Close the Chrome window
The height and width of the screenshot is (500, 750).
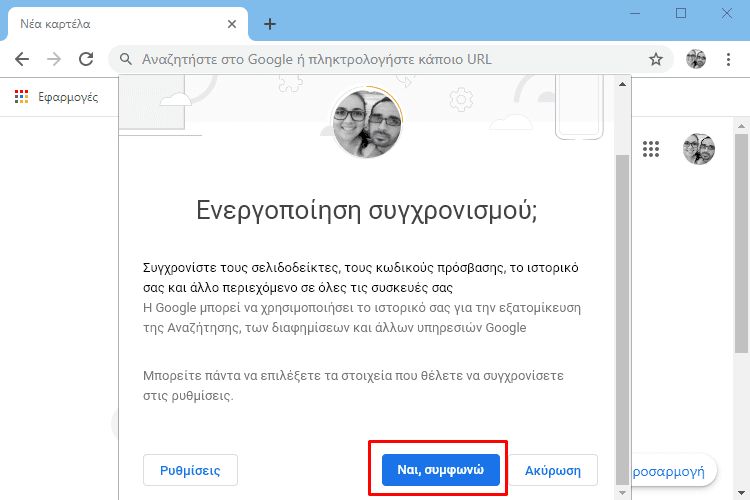click(727, 13)
